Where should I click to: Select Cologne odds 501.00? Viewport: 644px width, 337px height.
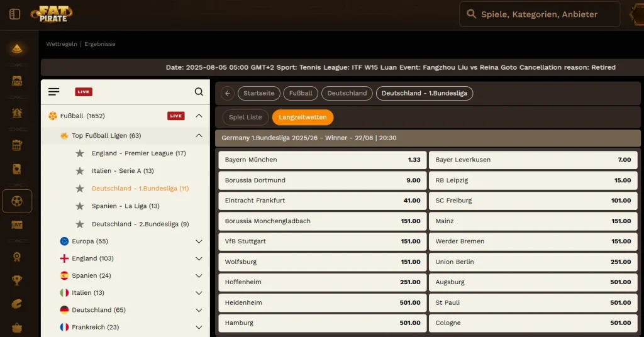[x=533, y=323]
